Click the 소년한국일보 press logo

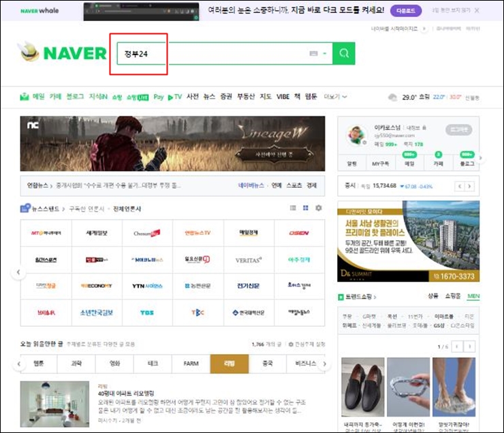tap(97, 312)
